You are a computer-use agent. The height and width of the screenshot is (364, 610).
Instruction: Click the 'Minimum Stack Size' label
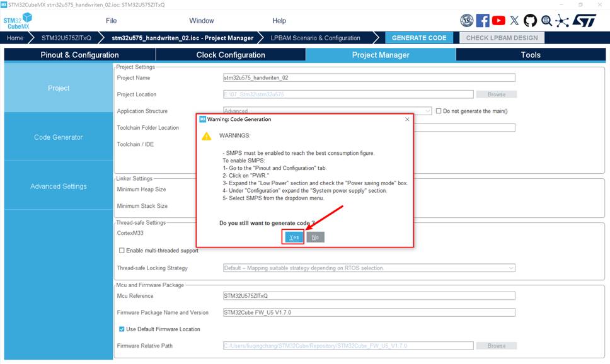[142, 206]
